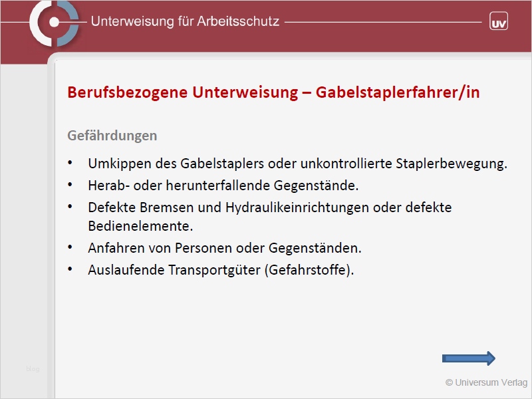The width and height of the screenshot is (532, 399).
Task: Click the 'Gefährdungen' subheading
Action: tap(112, 136)
